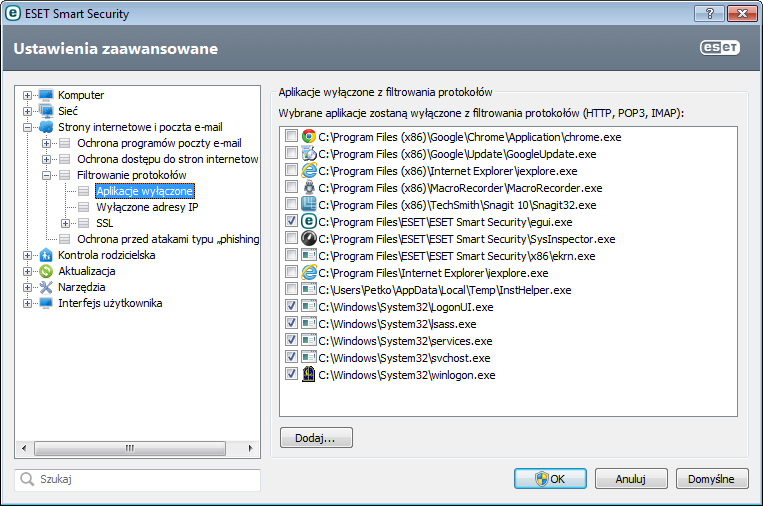Click the tree scrollbar right arrow
This screenshot has width=763, height=506.
point(251,448)
